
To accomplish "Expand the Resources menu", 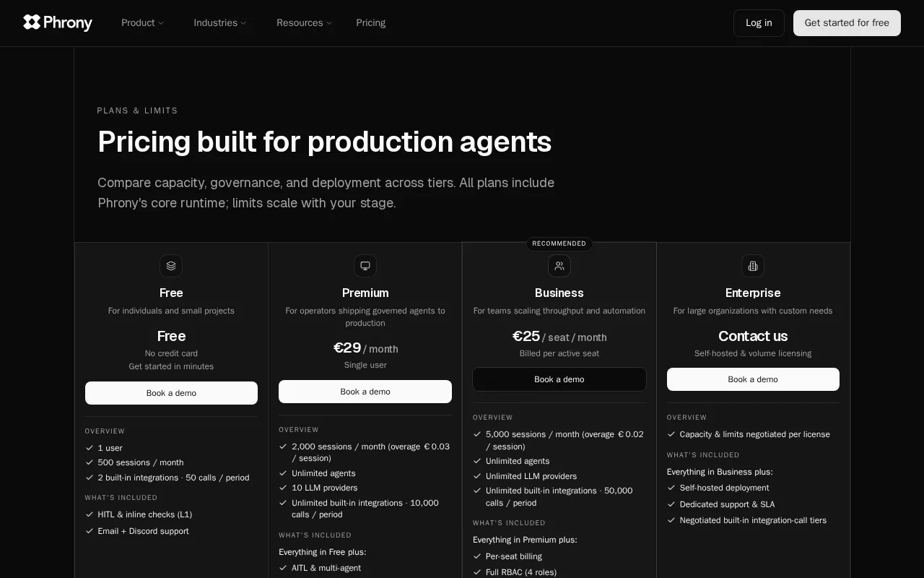I will (304, 23).
